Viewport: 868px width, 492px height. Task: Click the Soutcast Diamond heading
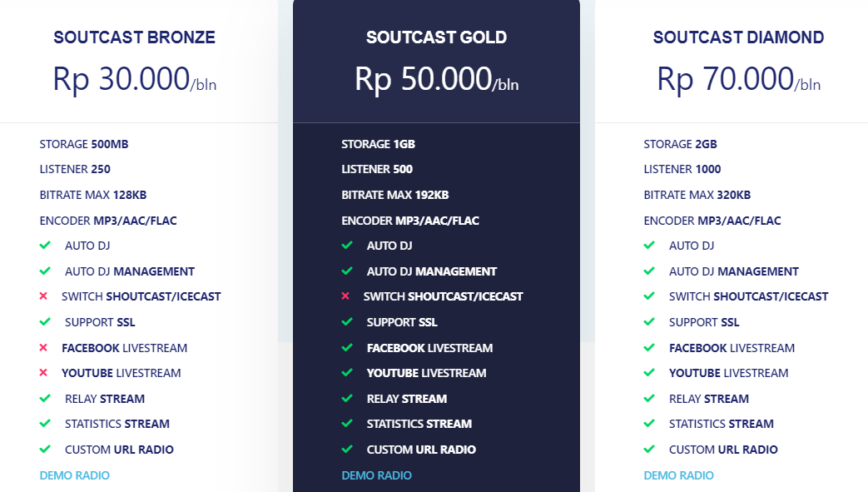click(738, 37)
